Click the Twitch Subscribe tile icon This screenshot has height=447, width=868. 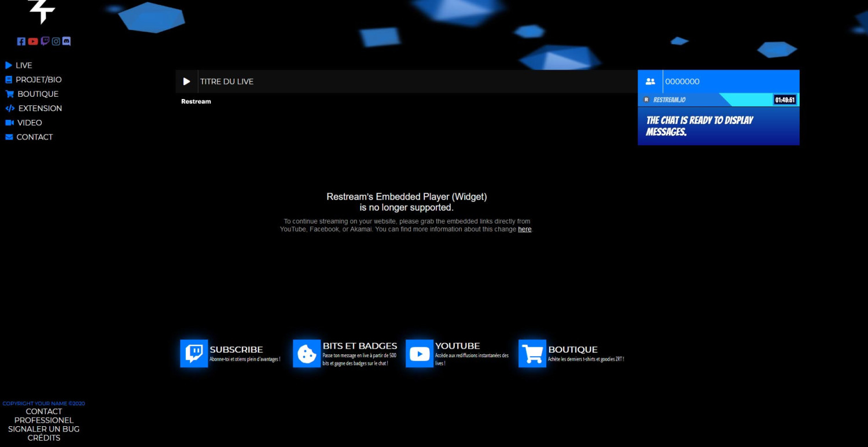[194, 353]
